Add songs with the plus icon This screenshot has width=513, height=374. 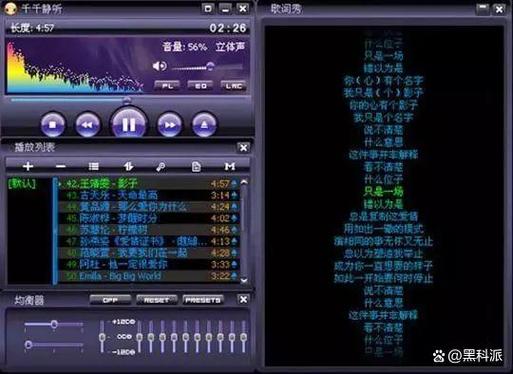pos(28,166)
